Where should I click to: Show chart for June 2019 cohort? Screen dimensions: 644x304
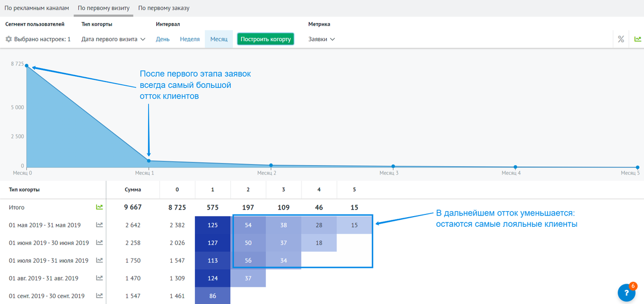(99, 243)
